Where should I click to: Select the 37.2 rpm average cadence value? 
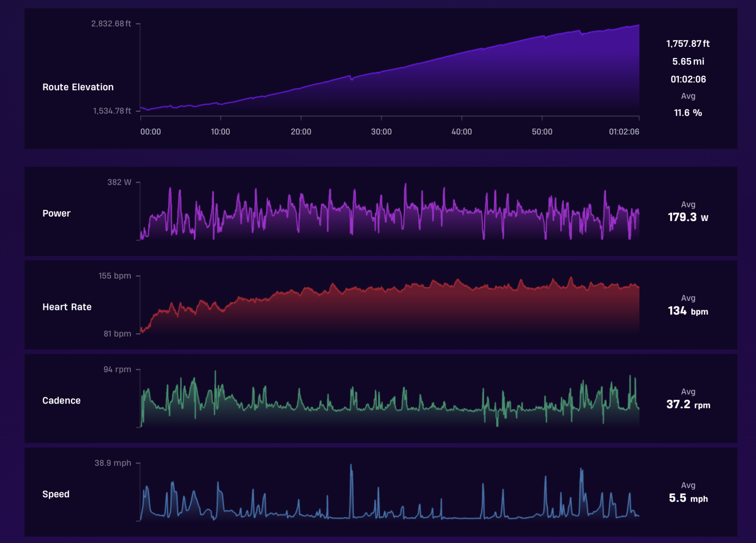(x=688, y=404)
